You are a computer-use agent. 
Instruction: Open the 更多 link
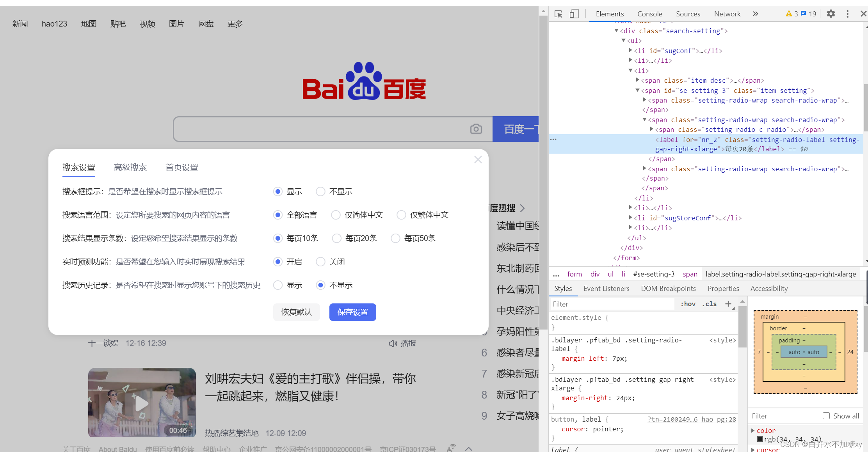(x=235, y=24)
